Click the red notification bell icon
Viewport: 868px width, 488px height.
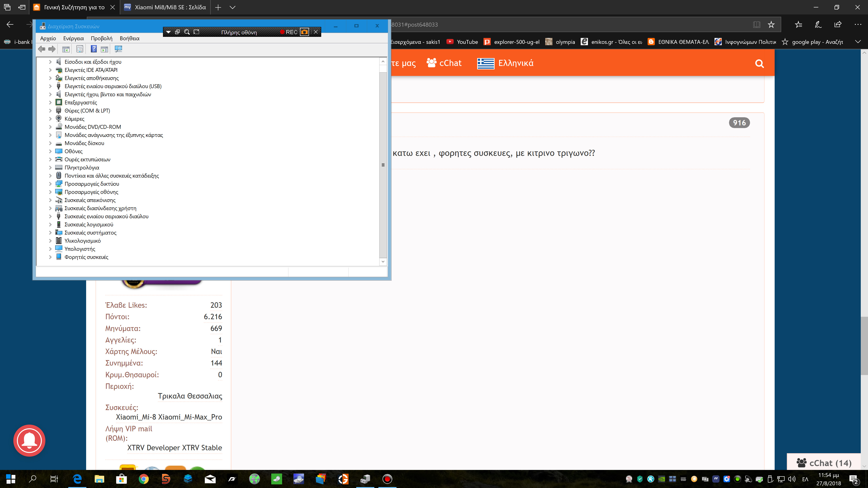click(29, 440)
